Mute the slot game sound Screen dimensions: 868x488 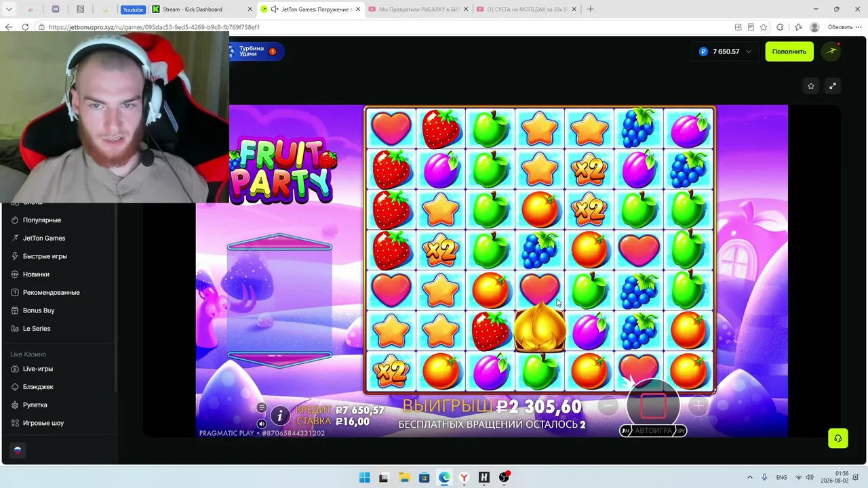click(262, 423)
